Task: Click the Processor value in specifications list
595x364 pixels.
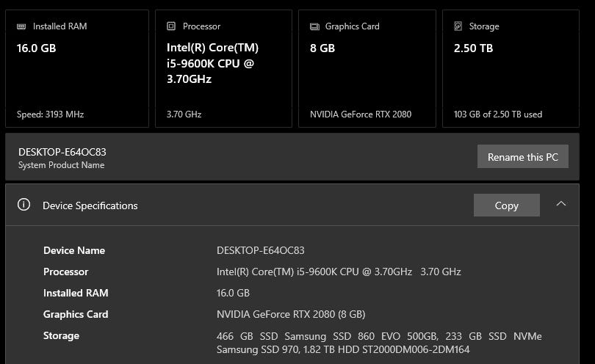Action: [339, 272]
